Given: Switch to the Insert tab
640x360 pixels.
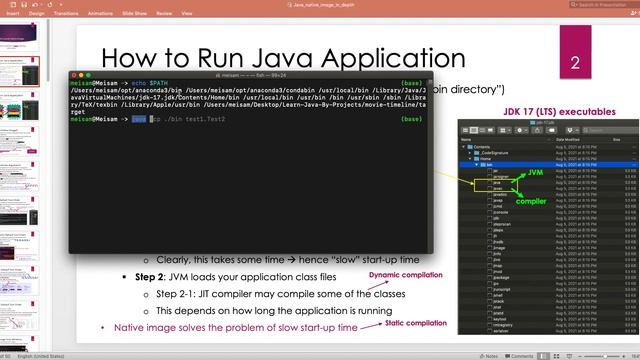Looking at the screenshot, I should pyautogui.click(x=13, y=13).
